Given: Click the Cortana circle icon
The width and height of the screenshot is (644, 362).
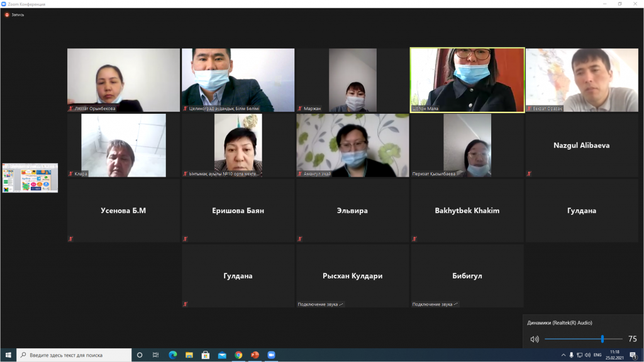Looking at the screenshot, I should (x=140, y=355).
